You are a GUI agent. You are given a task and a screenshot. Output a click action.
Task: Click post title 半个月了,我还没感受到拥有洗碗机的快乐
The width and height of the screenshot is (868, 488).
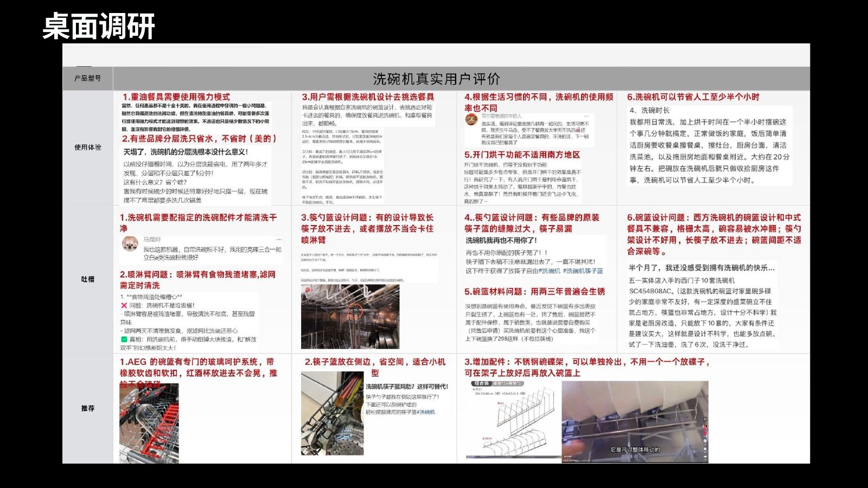pos(701,268)
